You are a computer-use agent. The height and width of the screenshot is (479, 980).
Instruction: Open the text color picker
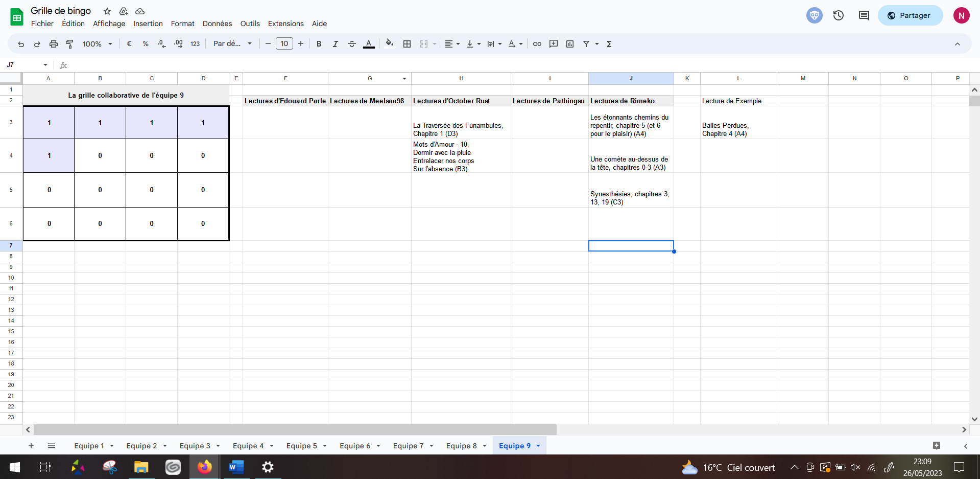(x=369, y=44)
